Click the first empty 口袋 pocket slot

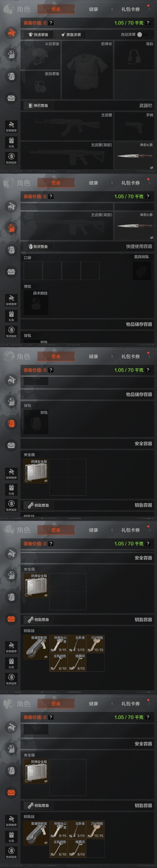pyautogui.click(x=33, y=271)
